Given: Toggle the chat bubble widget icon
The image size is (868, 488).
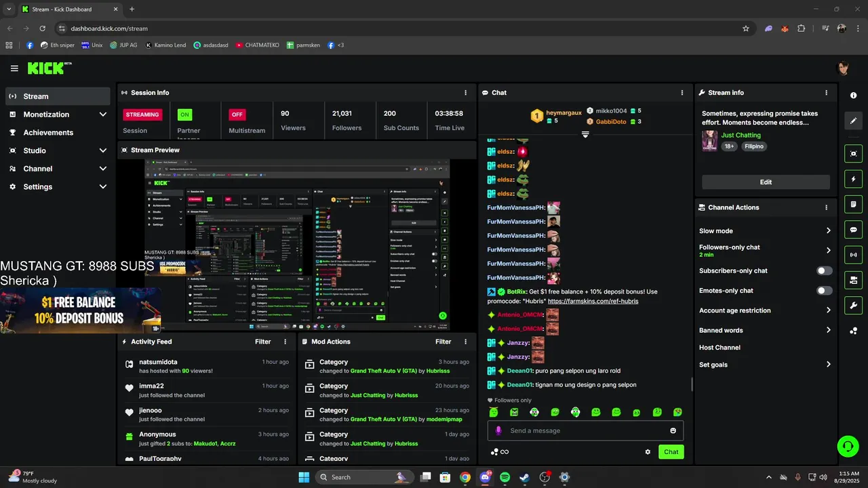Looking at the screenshot, I should coord(854,230).
